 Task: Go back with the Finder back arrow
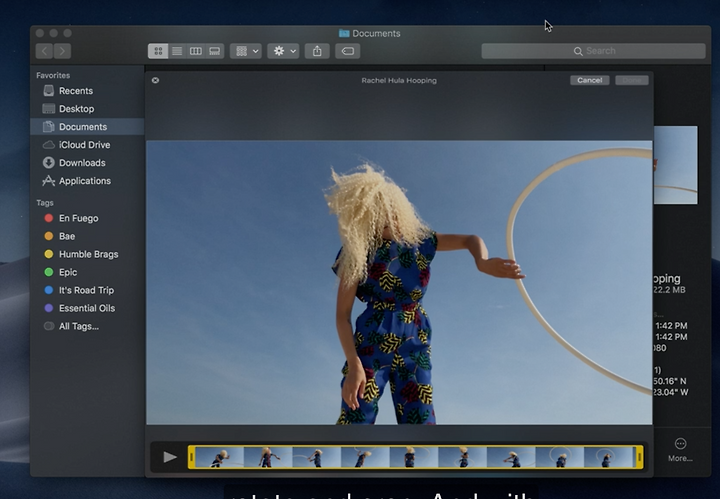45,51
